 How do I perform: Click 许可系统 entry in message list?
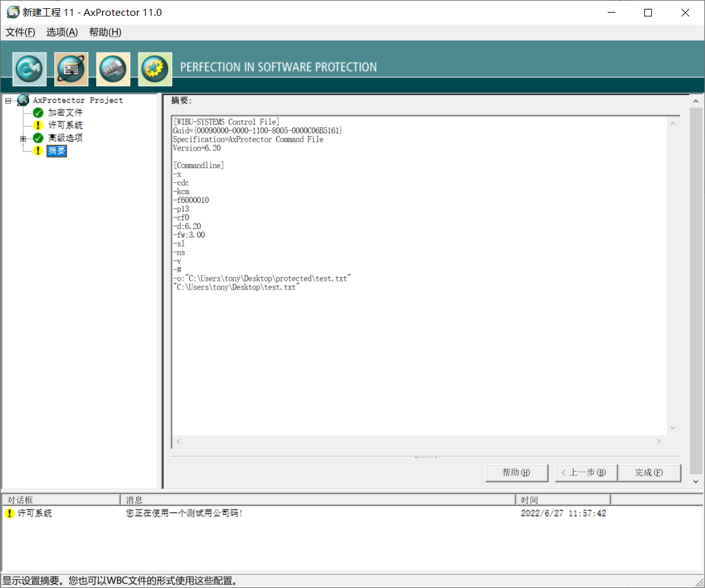click(x=35, y=513)
